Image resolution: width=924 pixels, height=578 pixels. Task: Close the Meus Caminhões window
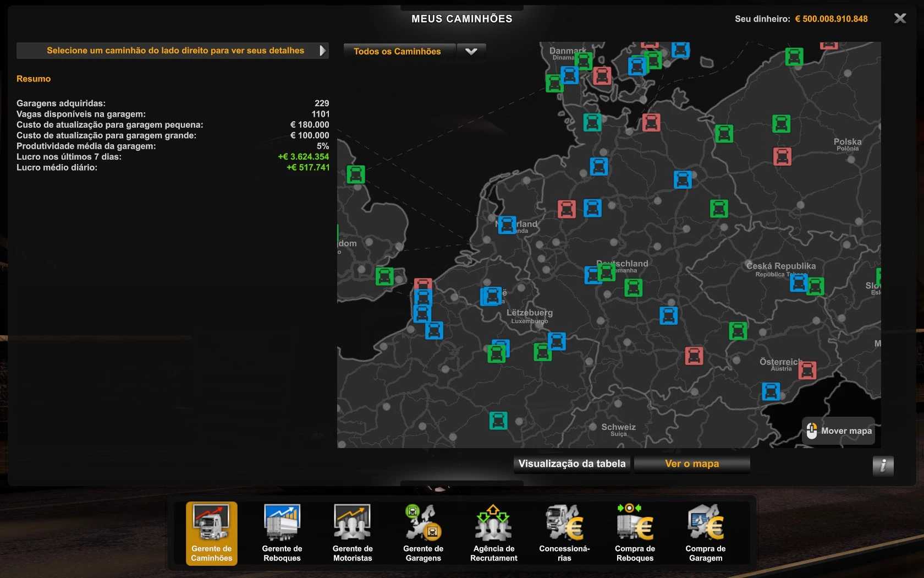point(900,19)
